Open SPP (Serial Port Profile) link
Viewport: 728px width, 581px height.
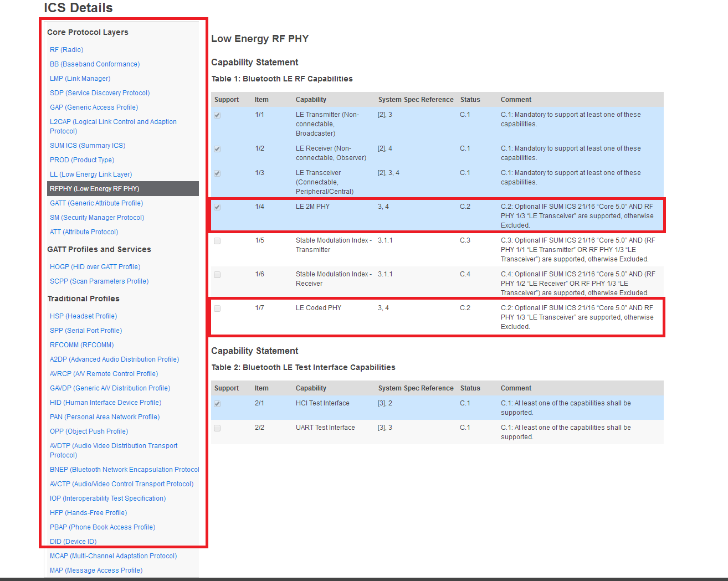point(86,331)
